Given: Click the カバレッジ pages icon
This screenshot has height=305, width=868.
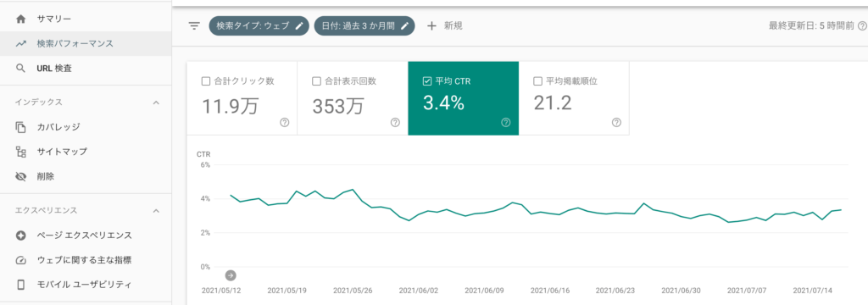Looking at the screenshot, I should tap(21, 127).
